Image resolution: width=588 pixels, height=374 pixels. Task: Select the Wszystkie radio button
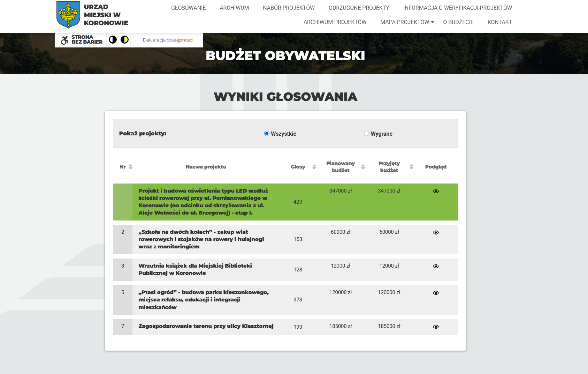[267, 134]
